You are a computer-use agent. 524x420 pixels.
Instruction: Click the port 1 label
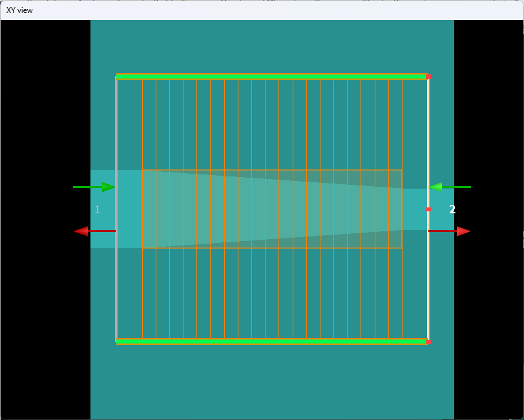tap(98, 209)
